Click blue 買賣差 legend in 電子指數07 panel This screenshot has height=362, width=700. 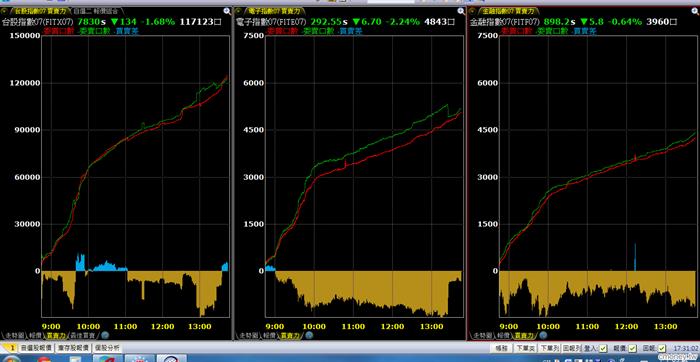point(350,31)
